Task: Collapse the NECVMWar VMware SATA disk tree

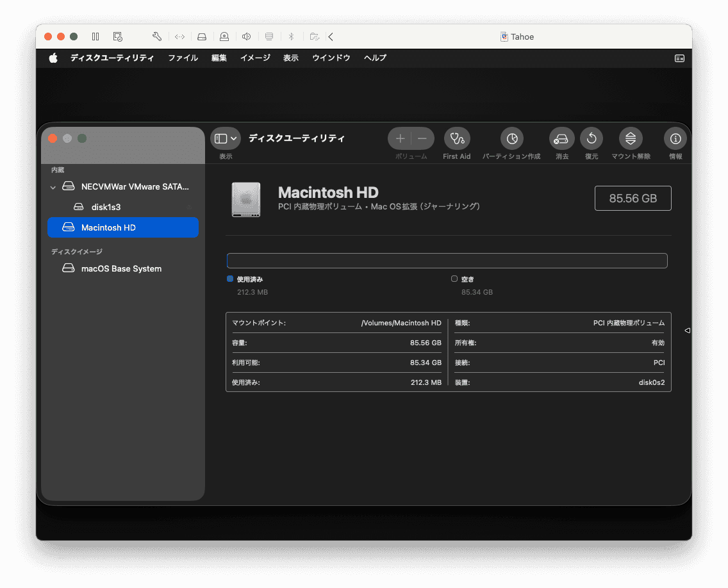Action: [53, 187]
